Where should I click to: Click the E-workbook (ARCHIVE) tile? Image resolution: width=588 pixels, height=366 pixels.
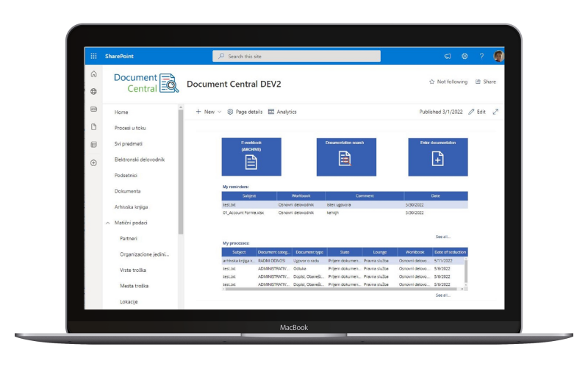click(251, 157)
